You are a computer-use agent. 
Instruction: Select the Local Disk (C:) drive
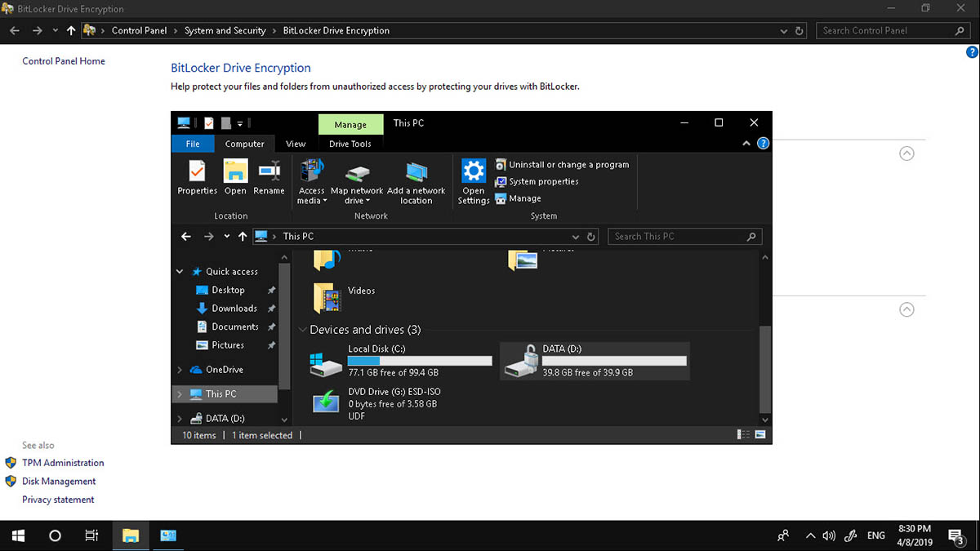coord(401,361)
